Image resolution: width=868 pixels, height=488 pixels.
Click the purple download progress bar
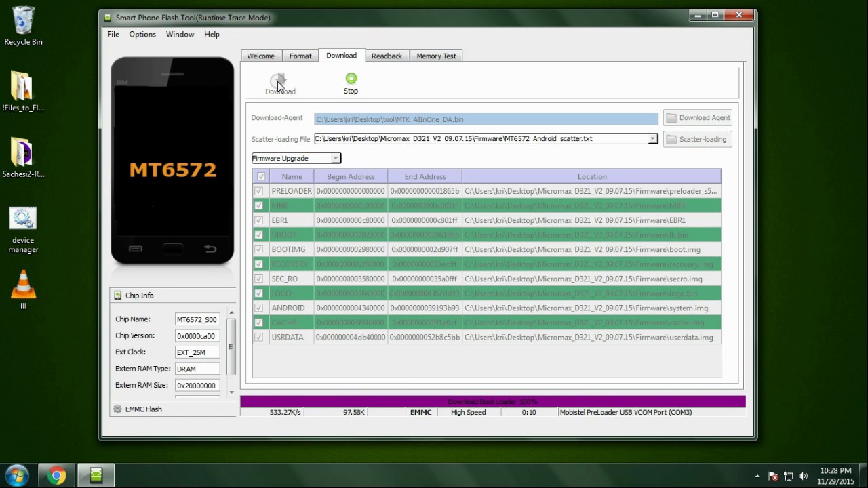click(493, 402)
